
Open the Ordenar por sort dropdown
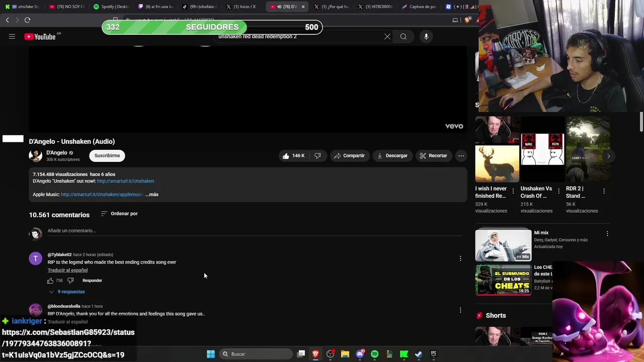pyautogui.click(x=119, y=214)
